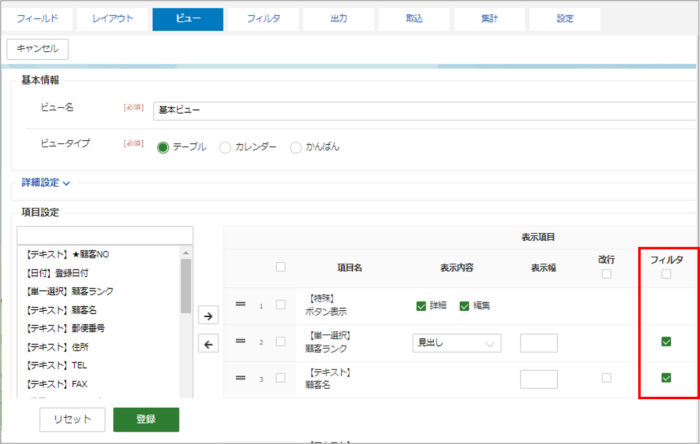Open the ビュー tab
700x444 pixels.
pyautogui.click(x=188, y=19)
